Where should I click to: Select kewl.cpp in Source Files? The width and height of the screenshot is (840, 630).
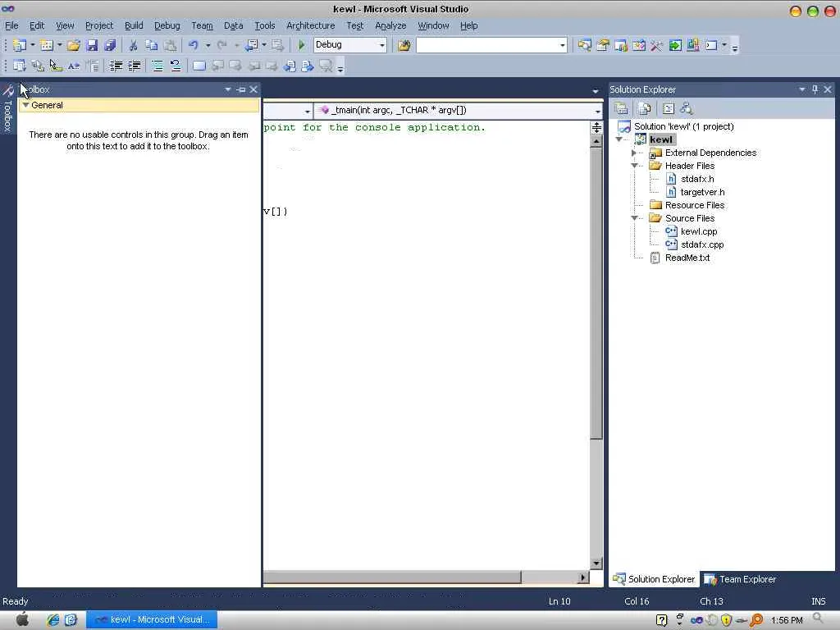699,231
